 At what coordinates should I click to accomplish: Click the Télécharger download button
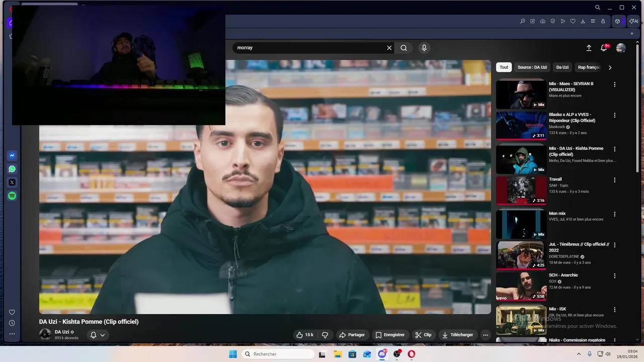point(458,335)
